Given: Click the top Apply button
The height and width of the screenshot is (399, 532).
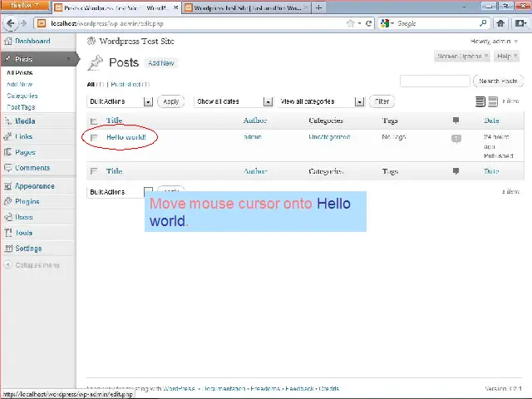Looking at the screenshot, I should [171, 101].
